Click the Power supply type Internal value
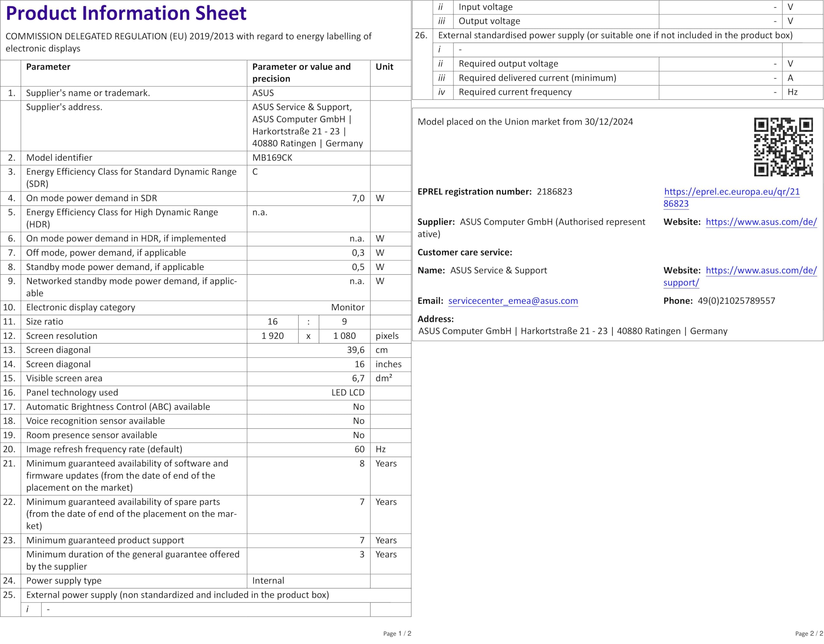Image resolution: width=824 pixels, height=644 pixels. (x=268, y=581)
